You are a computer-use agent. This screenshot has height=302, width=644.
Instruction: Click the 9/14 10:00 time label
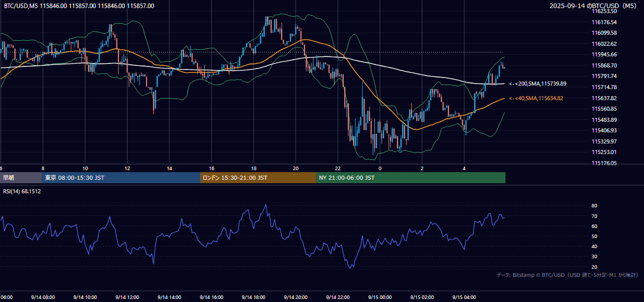pyautogui.click(x=85, y=297)
